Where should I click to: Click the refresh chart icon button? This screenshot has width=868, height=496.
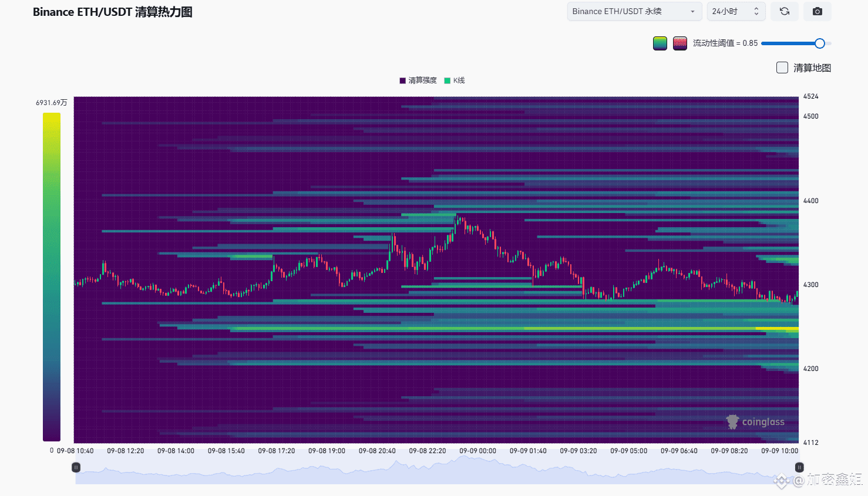click(x=785, y=11)
